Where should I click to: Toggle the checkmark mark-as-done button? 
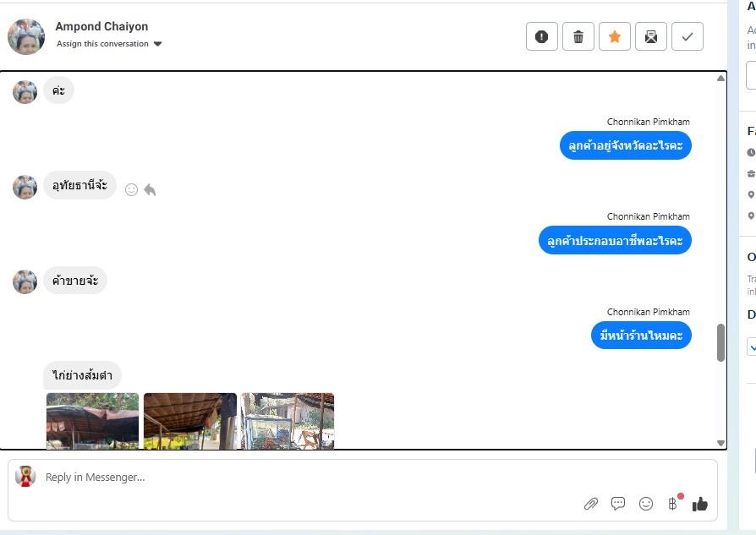tap(688, 36)
